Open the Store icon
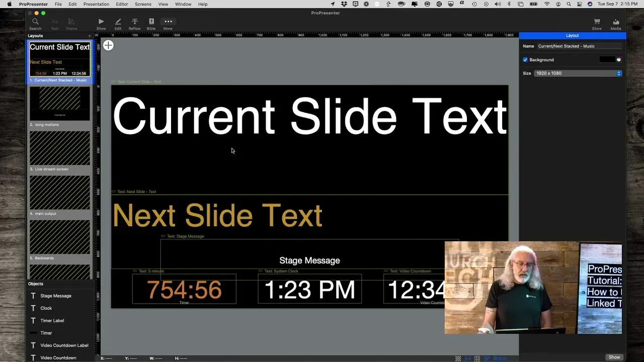Image resolution: width=644 pixels, height=362 pixels. pyautogui.click(x=597, y=23)
